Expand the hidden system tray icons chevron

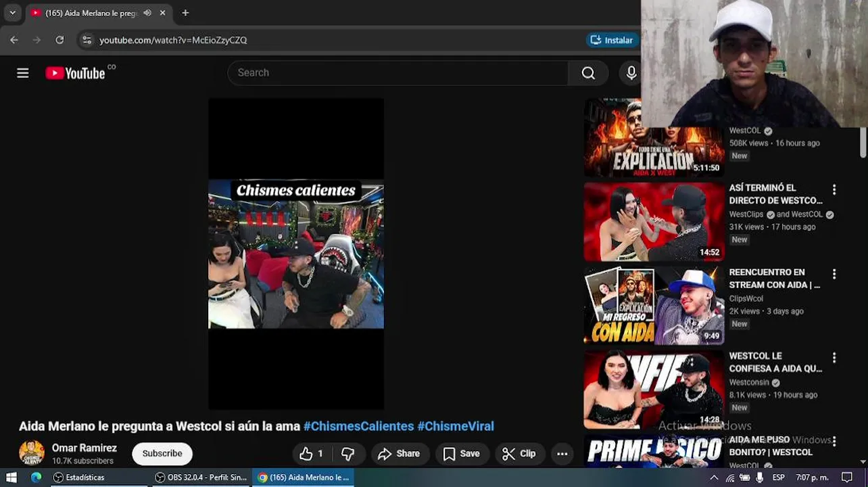click(714, 478)
